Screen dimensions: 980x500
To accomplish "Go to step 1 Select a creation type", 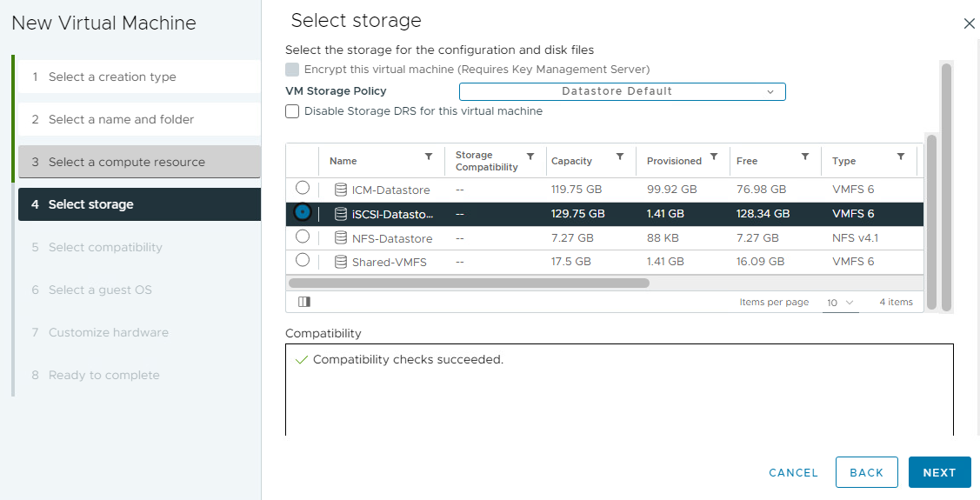I will coord(112,77).
